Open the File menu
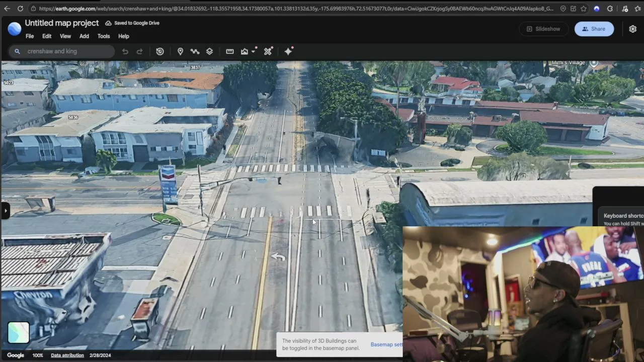Viewport: 644px width, 362px height. pos(30,36)
